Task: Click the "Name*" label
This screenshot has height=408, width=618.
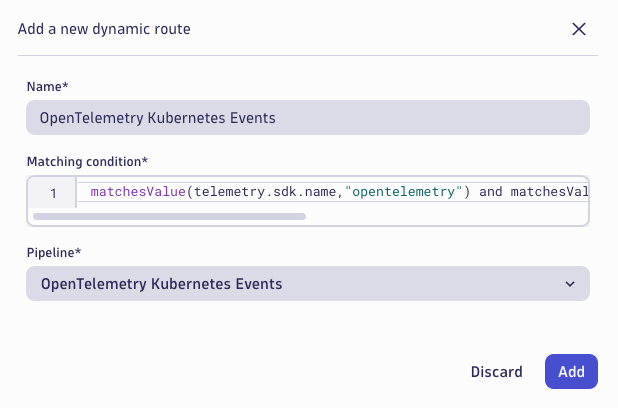Action: click(47, 87)
